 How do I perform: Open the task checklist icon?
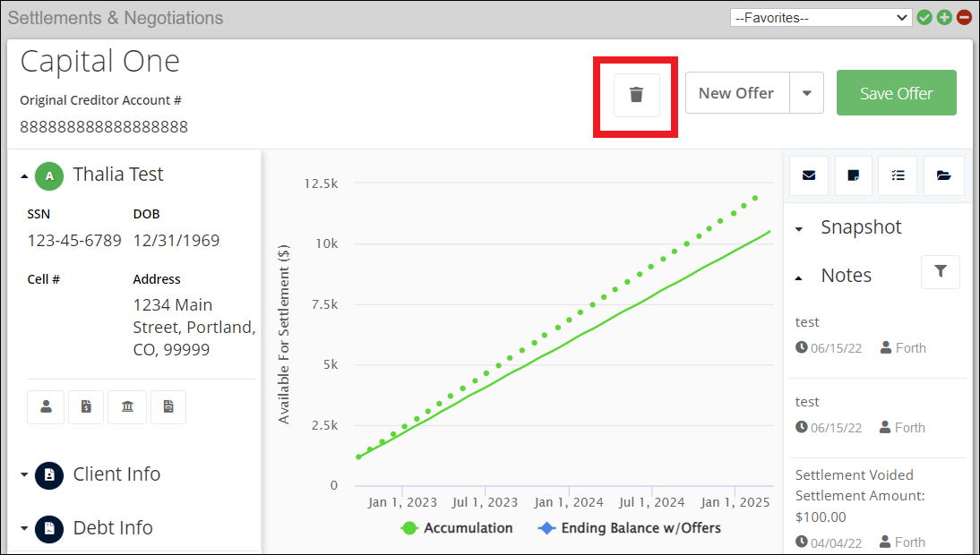point(898,175)
